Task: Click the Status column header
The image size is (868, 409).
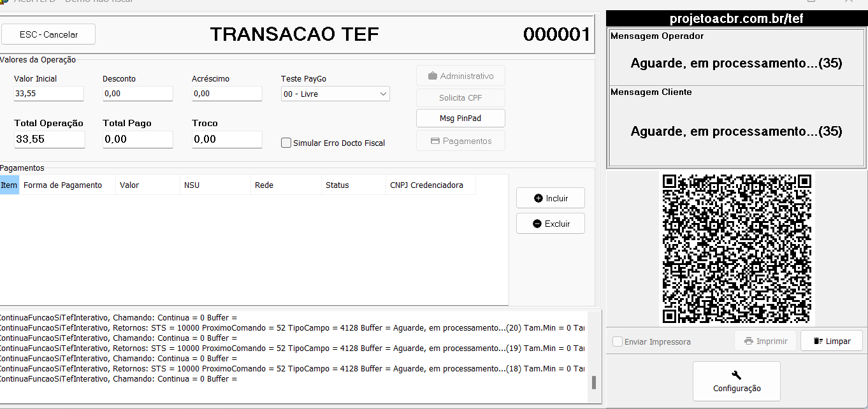Action: point(354,185)
